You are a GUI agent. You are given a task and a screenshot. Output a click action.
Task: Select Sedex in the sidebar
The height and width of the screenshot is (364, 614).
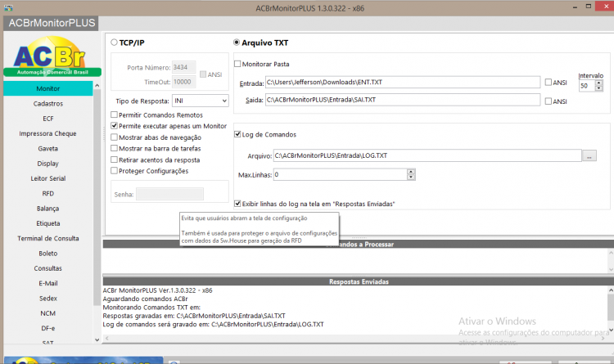coord(48,299)
